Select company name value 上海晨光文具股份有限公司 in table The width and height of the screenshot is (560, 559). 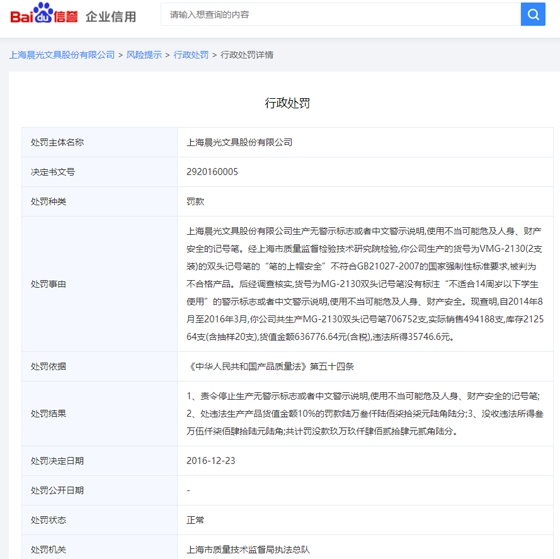239,143
